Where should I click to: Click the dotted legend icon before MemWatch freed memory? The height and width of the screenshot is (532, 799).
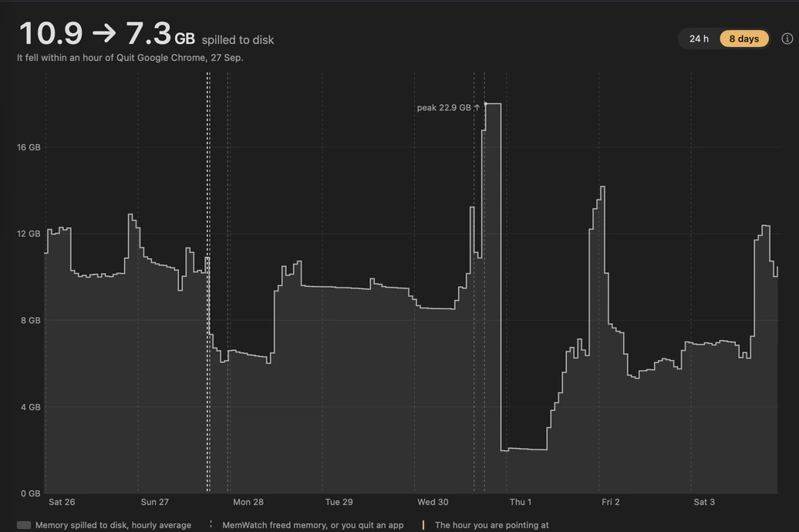[211, 524]
